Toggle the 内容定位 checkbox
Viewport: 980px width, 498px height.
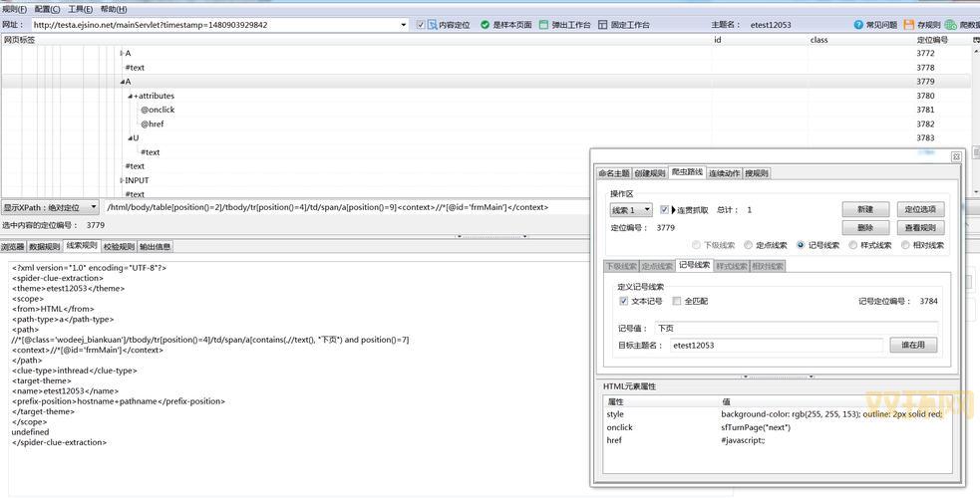pos(421,25)
